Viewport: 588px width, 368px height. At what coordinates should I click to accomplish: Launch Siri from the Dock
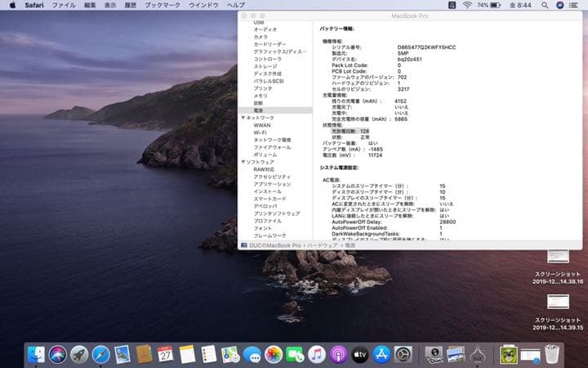pos(58,354)
